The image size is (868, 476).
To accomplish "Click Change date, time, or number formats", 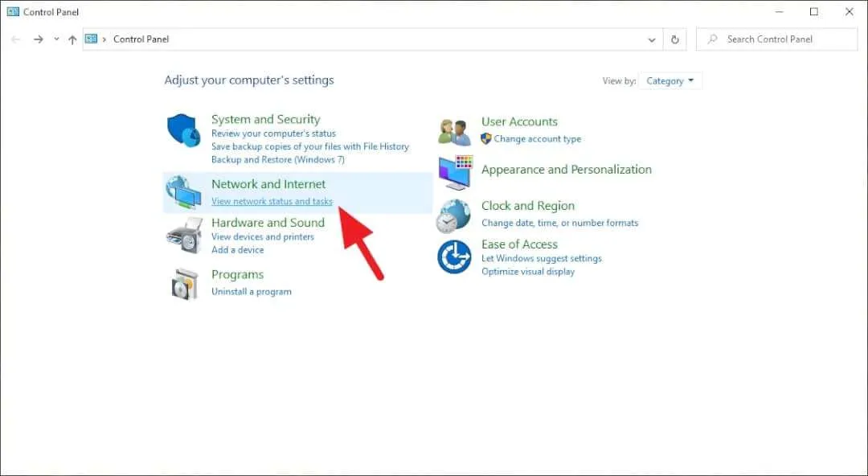I will (x=559, y=223).
